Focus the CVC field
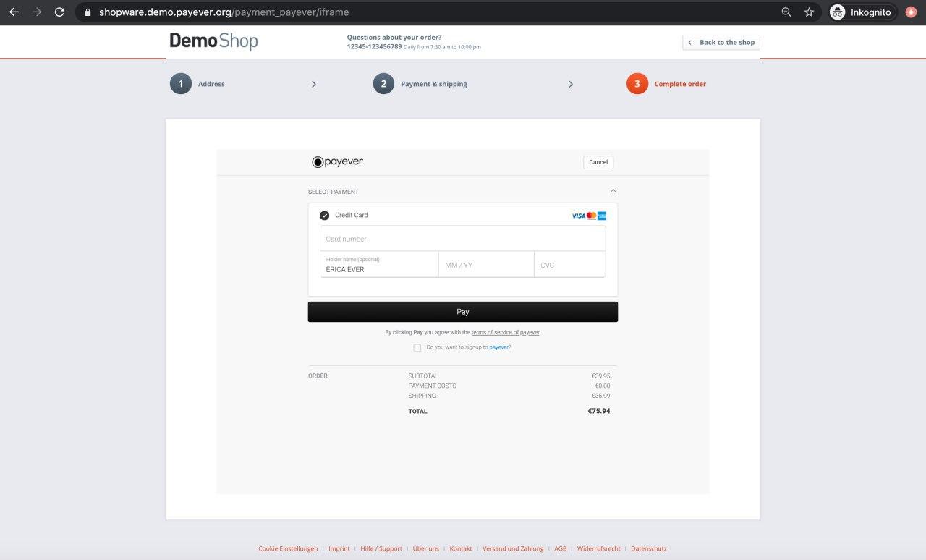This screenshot has width=926, height=560. (x=570, y=264)
